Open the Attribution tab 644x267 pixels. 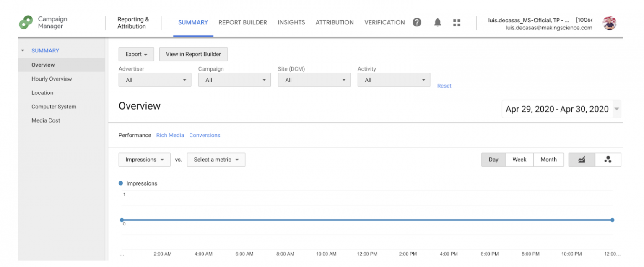tap(335, 23)
